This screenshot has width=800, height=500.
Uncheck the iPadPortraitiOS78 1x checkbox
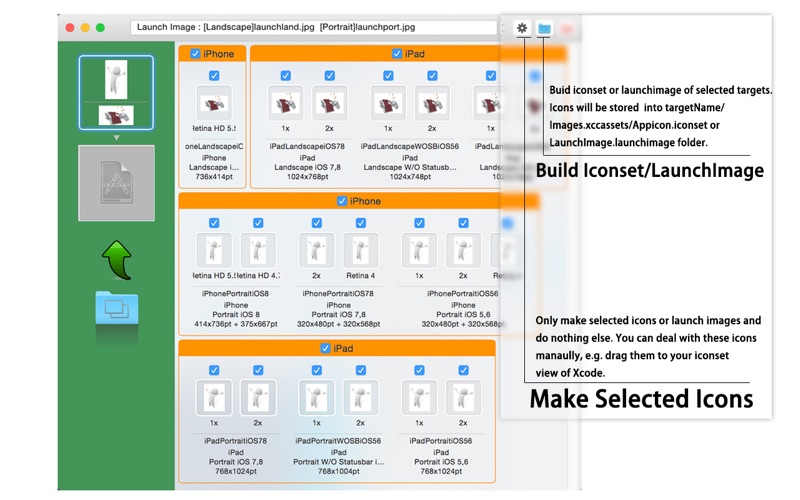click(x=214, y=370)
